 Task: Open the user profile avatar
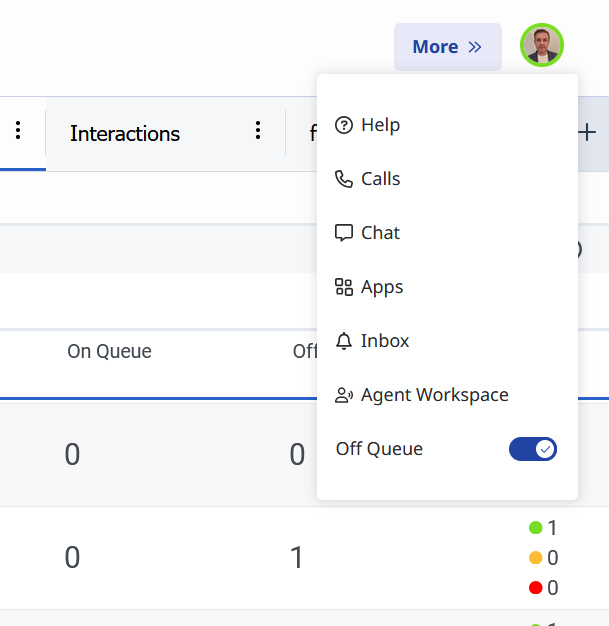(542, 46)
